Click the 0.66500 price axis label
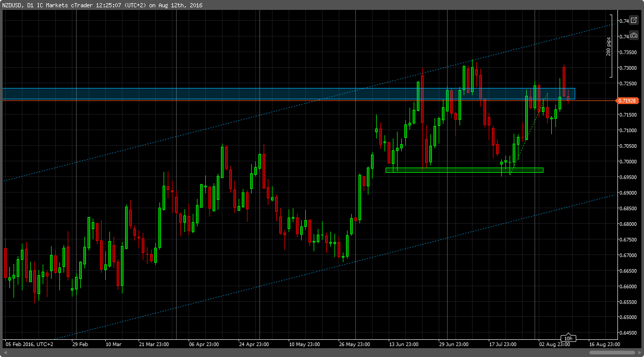The image size is (644, 357). click(628, 271)
